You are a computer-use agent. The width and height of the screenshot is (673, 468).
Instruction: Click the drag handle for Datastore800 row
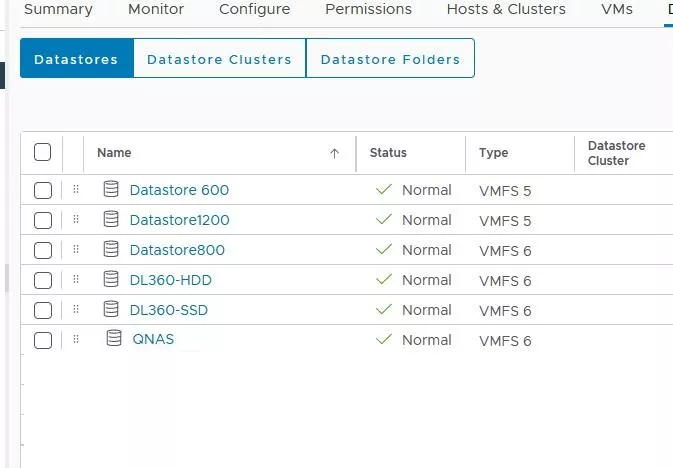[x=76, y=249]
